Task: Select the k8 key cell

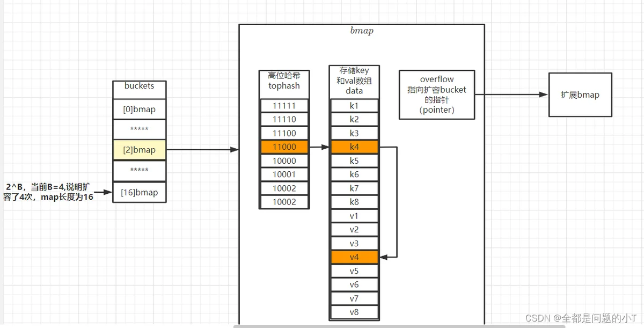Action: [x=354, y=202]
